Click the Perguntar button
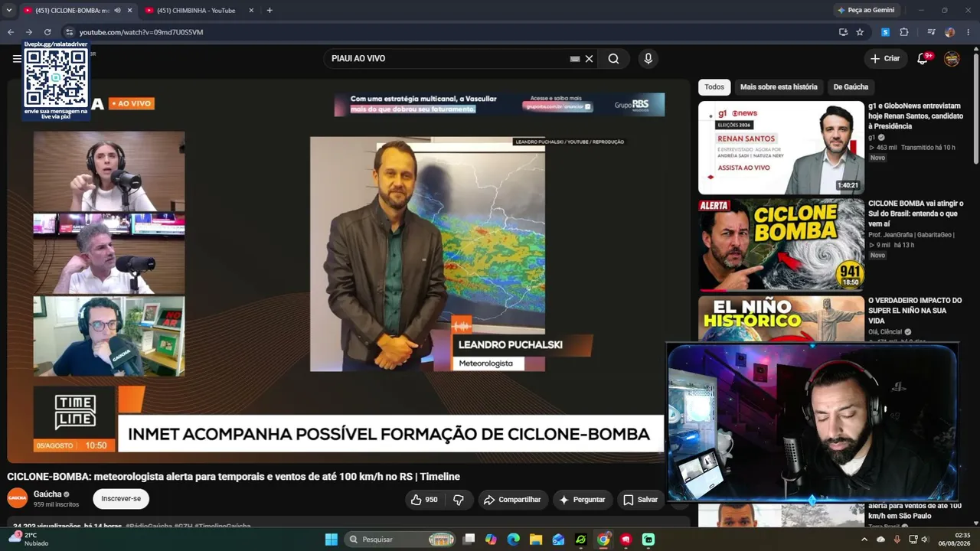Image resolution: width=980 pixels, height=551 pixels. click(x=583, y=500)
